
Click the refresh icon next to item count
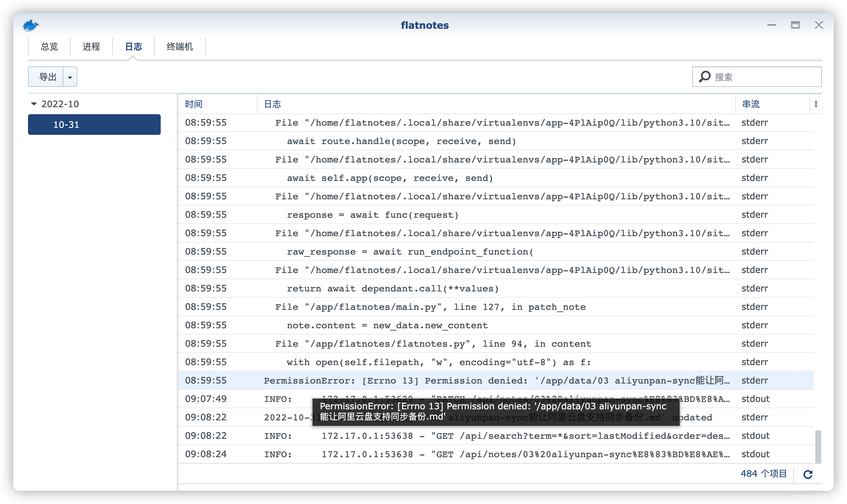tap(808, 474)
